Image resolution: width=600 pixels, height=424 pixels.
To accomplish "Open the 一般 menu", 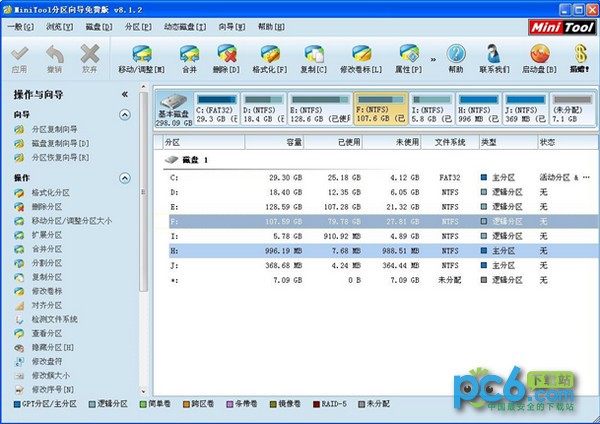I will (21, 27).
